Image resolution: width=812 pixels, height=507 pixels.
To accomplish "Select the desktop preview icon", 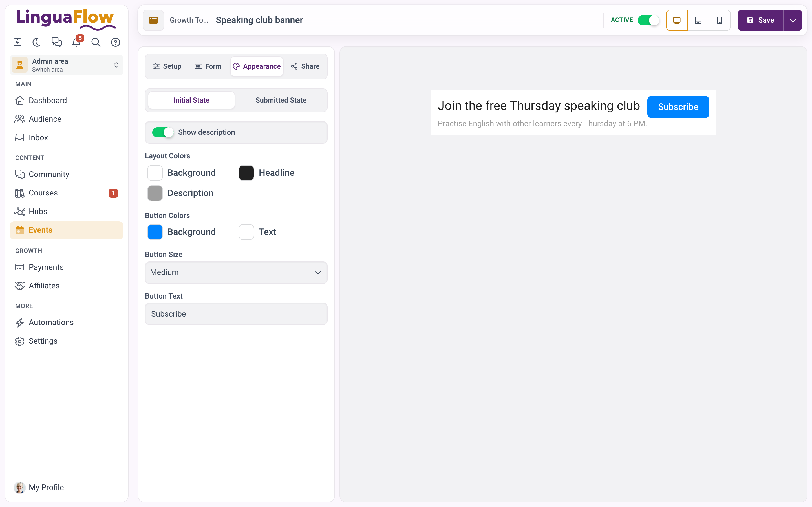I will [x=677, y=20].
